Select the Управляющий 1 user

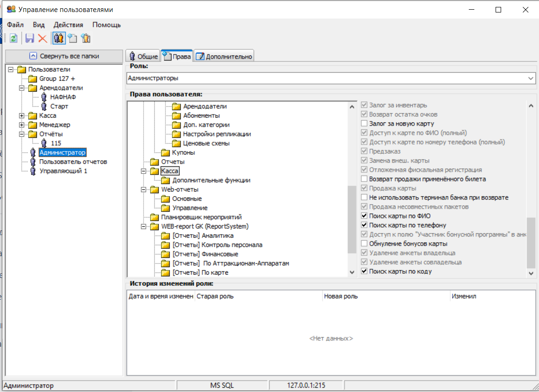pos(63,171)
